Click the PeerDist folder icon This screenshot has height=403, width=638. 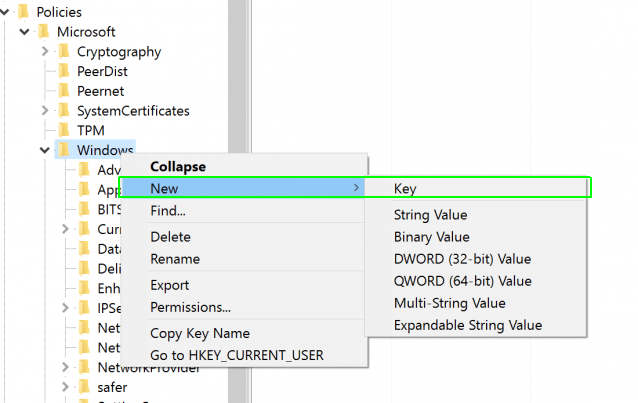pos(64,71)
